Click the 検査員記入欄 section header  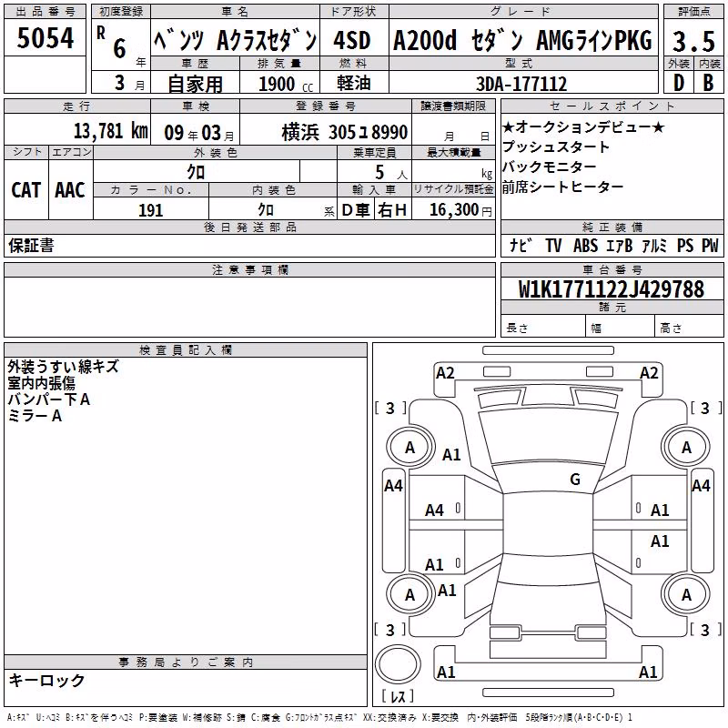(x=186, y=350)
